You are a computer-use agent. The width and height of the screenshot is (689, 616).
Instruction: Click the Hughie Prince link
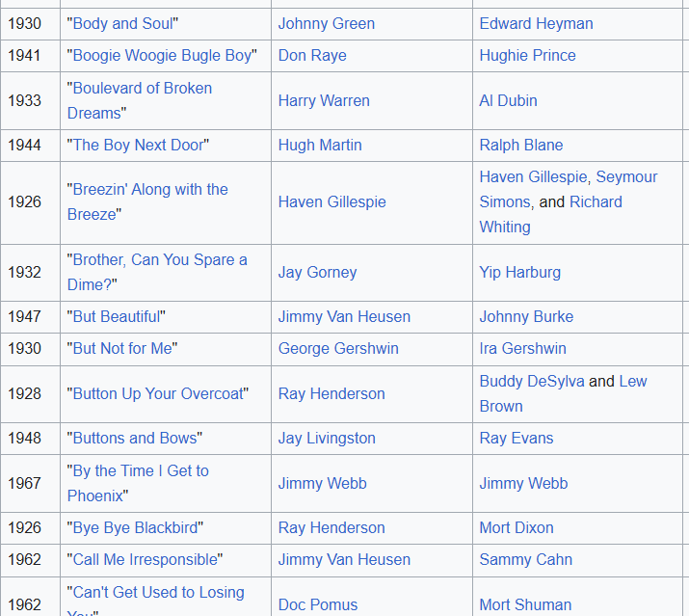pyautogui.click(x=527, y=55)
